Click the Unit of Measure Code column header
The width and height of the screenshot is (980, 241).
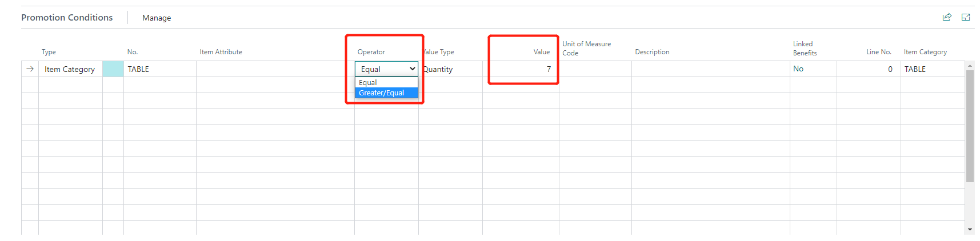(x=587, y=49)
